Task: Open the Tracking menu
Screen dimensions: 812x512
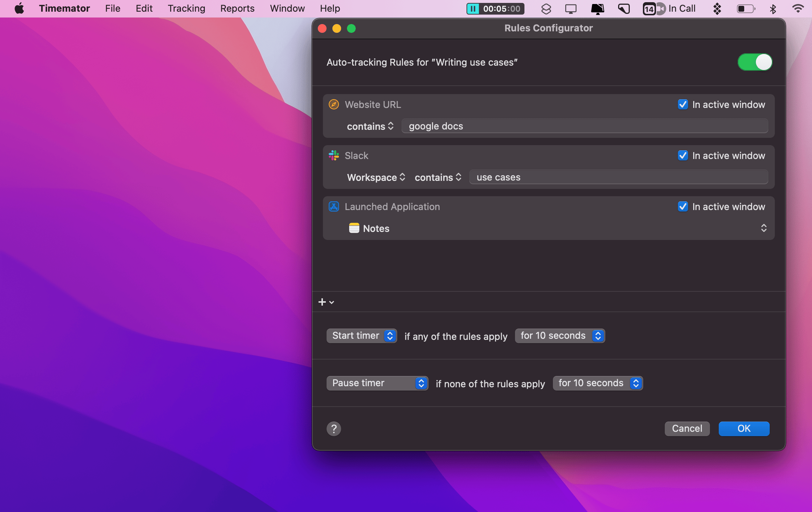Action: tap(186, 8)
